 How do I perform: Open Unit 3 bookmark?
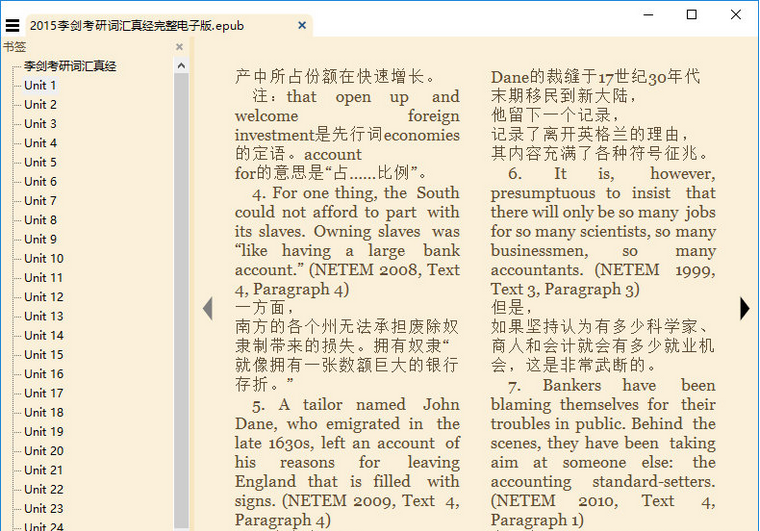[x=40, y=124]
